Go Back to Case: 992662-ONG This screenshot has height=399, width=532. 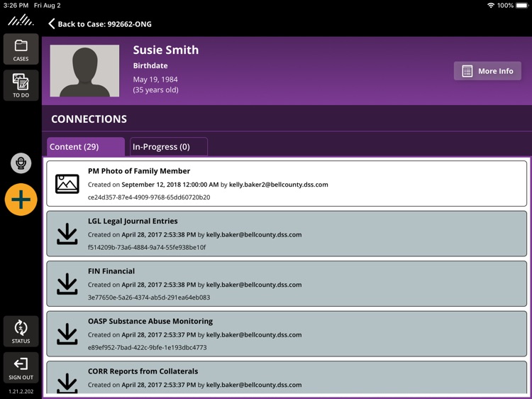pyautogui.click(x=100, y=23)
